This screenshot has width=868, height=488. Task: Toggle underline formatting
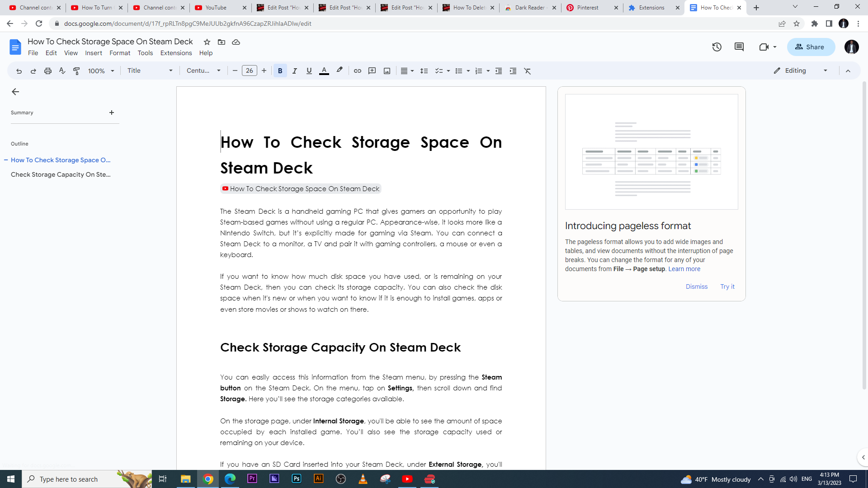[309, 71]
